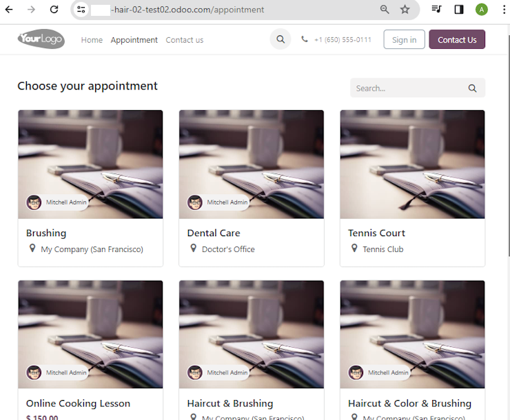Viewport: 510px width, 420px height.
Task: Open the Haircut & Color & Brushing title
Action: coord(409,403)
